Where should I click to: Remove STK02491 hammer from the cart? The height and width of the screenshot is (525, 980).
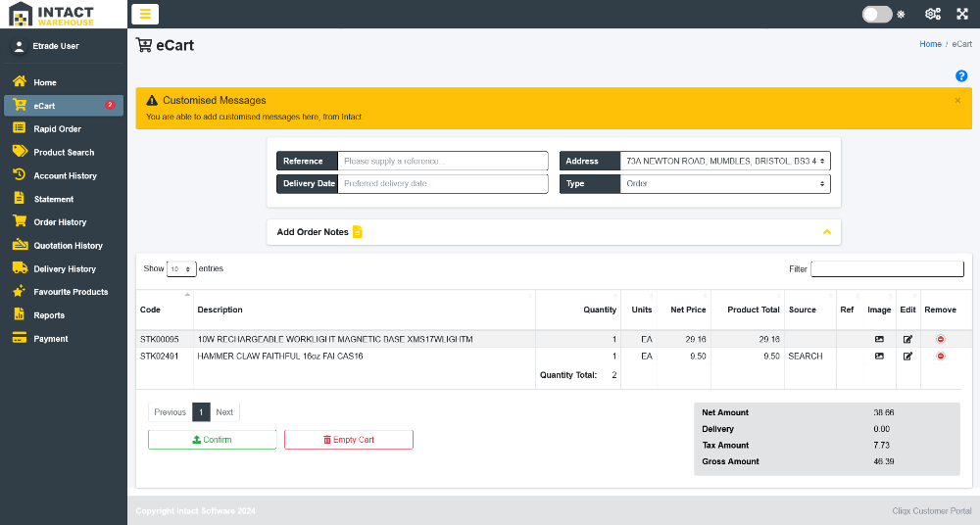(941, 357)
